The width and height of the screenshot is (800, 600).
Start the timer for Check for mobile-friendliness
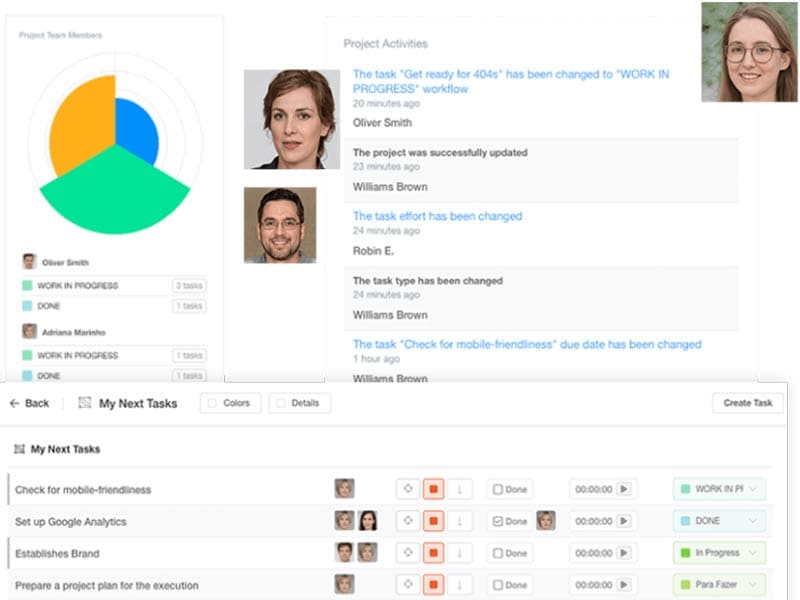point(624,490)
